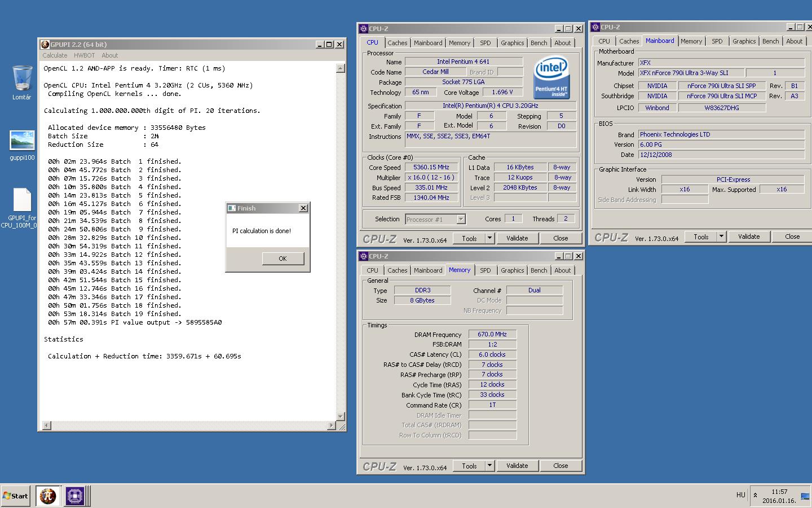Confirm the PI calculation dialog with OK

coord(283,259)
